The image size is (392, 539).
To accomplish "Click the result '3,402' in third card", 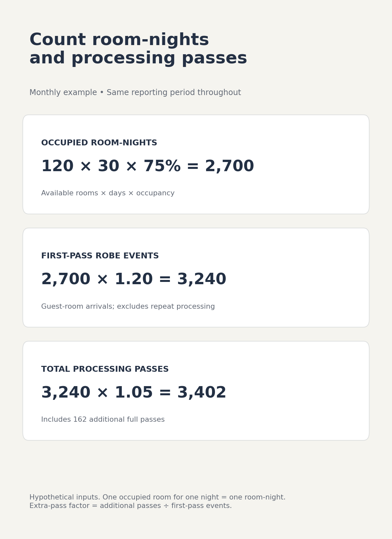I will tap(202, 393).
